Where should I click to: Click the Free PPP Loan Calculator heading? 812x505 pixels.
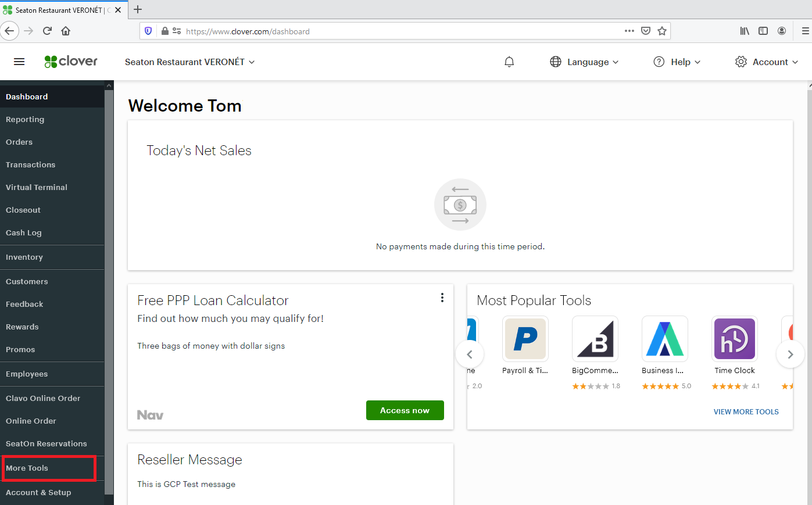tap(213, 300)
